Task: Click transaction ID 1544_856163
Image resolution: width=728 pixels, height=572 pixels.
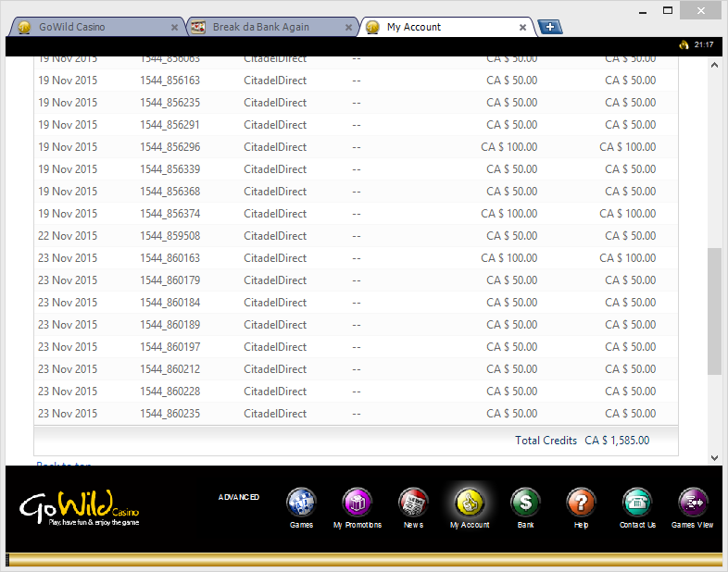Action: (169, 81)
